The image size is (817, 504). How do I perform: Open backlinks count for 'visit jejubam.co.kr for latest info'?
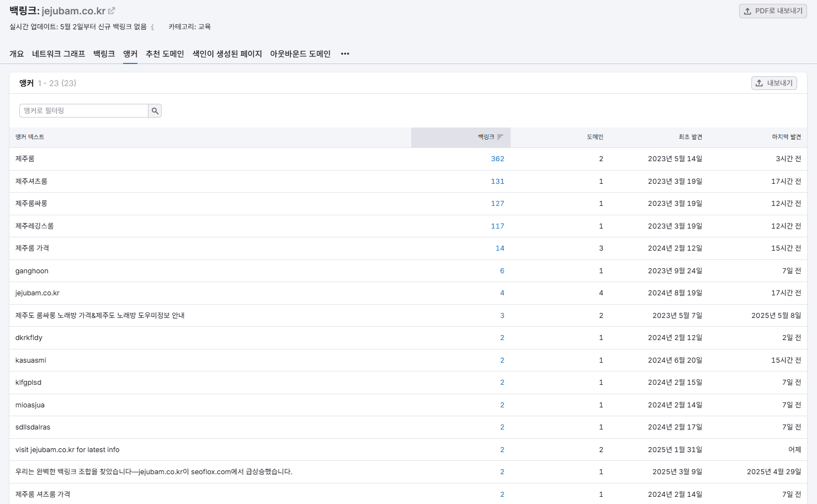[502, 450]
